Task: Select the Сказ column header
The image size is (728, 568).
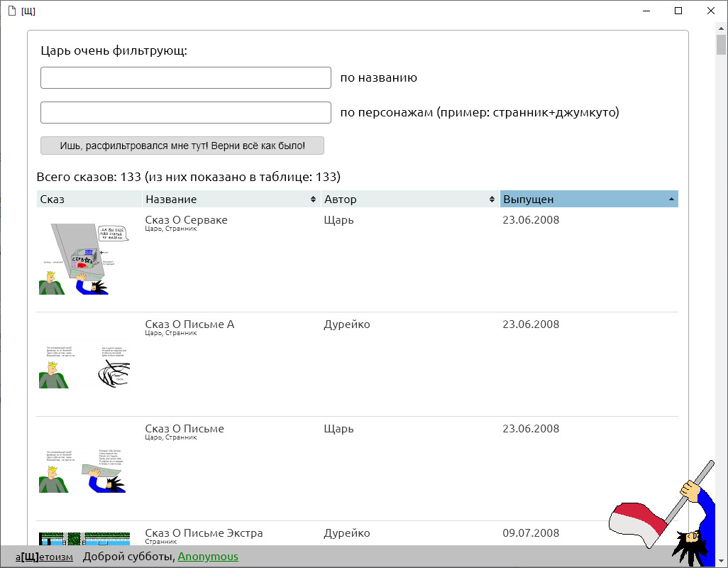Action: point(85,199)
